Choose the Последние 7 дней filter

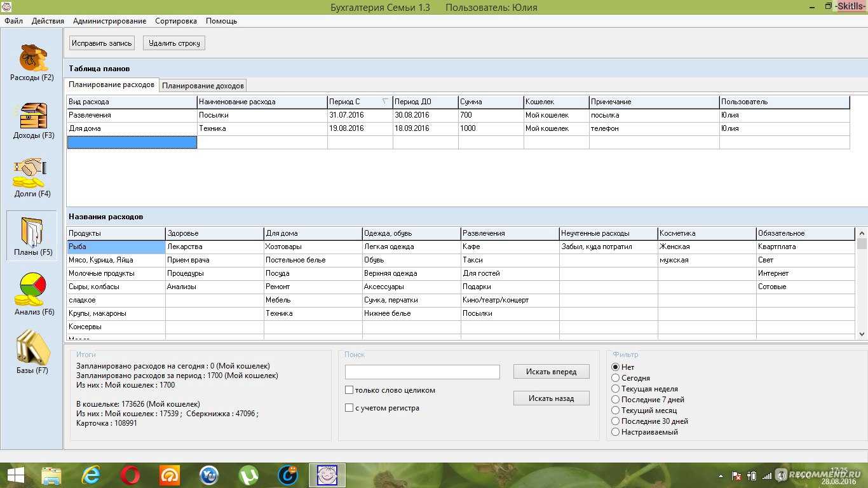point(615,400)
